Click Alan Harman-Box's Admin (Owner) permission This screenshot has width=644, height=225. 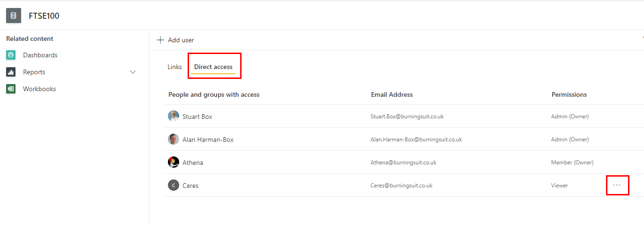(x=570, y=140)
